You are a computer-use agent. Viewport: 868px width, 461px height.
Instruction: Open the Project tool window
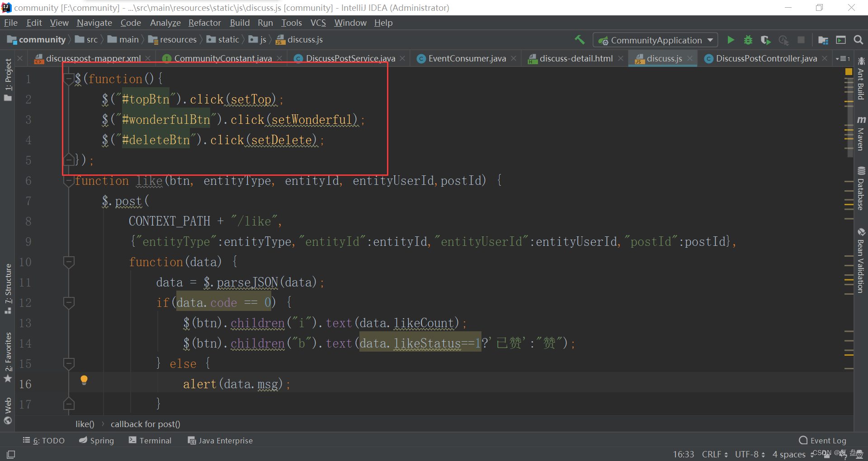pos(8,80)
